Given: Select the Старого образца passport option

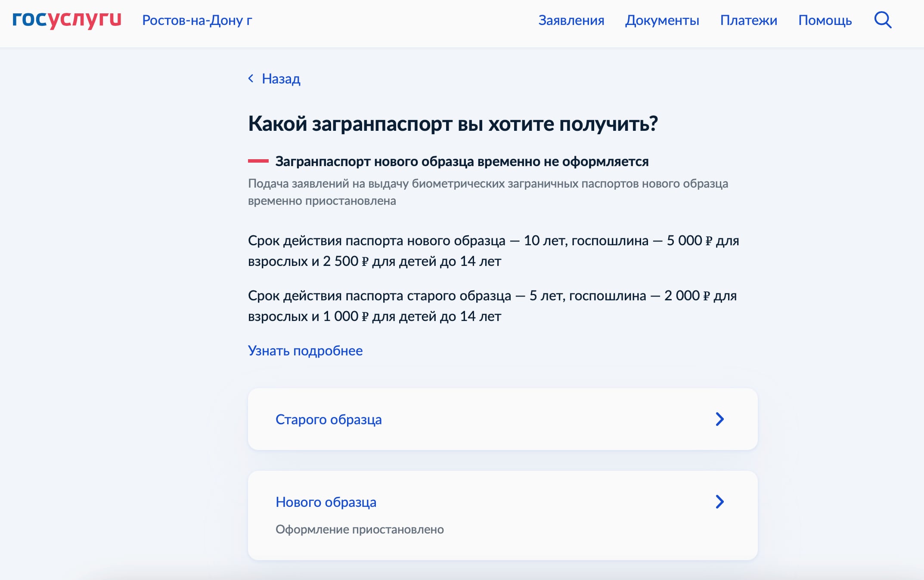Looking at the screenshot, I should [329, 419].
